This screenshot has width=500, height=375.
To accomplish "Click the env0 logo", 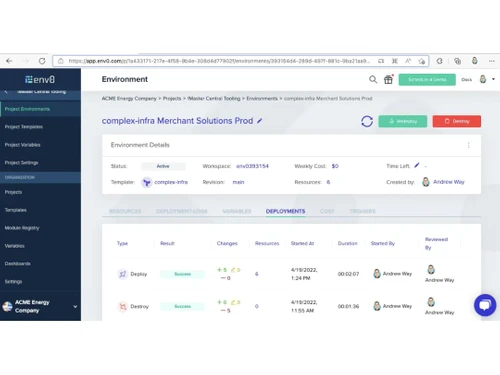I will tap(40, 79).
